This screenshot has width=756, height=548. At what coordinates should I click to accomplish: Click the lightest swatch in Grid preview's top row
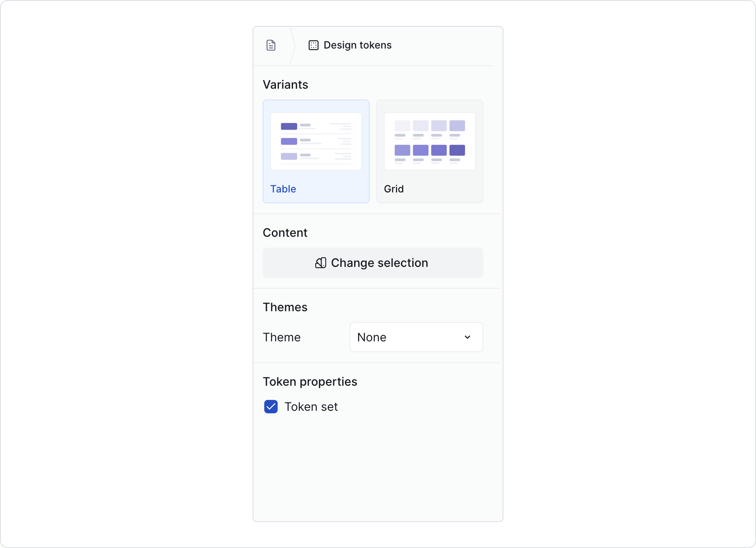[x=402, y=125]
